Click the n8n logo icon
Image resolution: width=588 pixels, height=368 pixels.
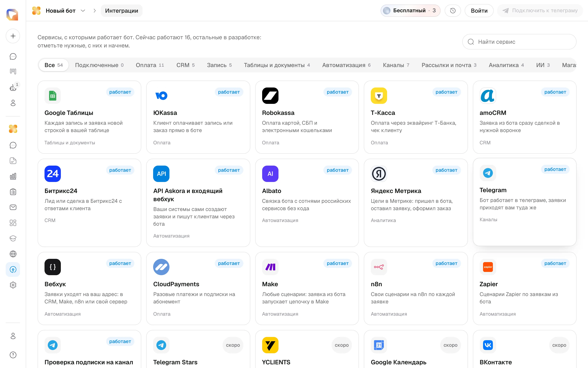(379, 267)
